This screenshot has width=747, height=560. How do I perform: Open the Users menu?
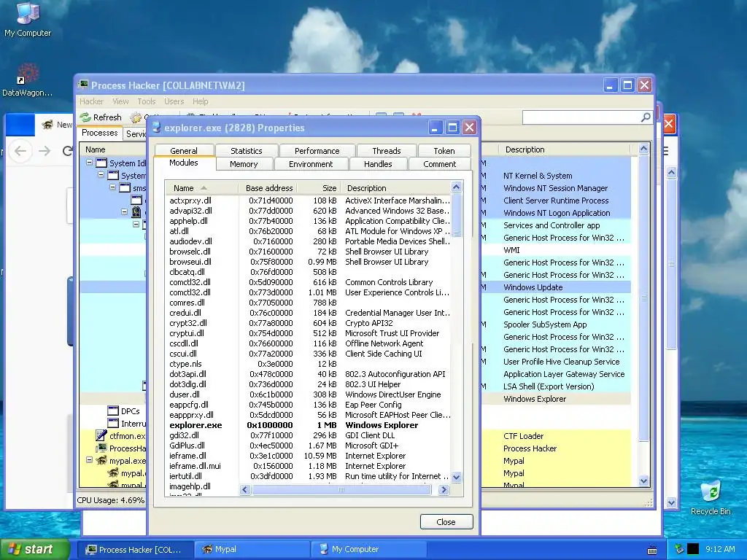(174, 101)
